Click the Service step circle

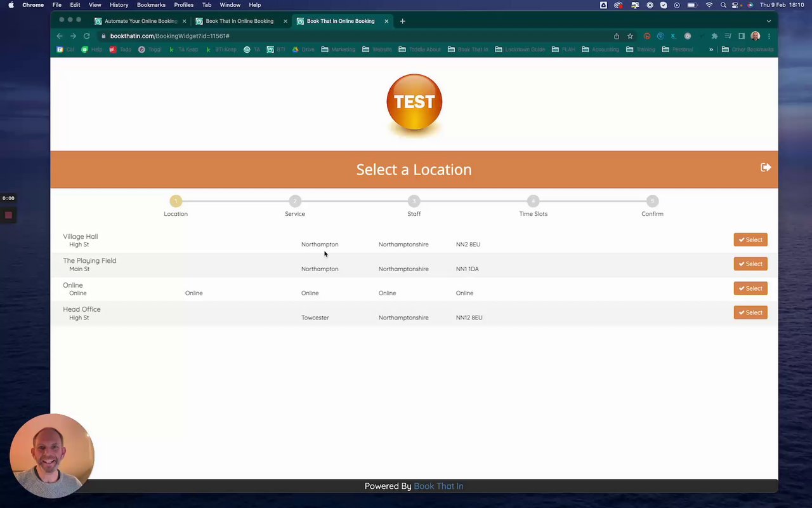coord(295,201)
